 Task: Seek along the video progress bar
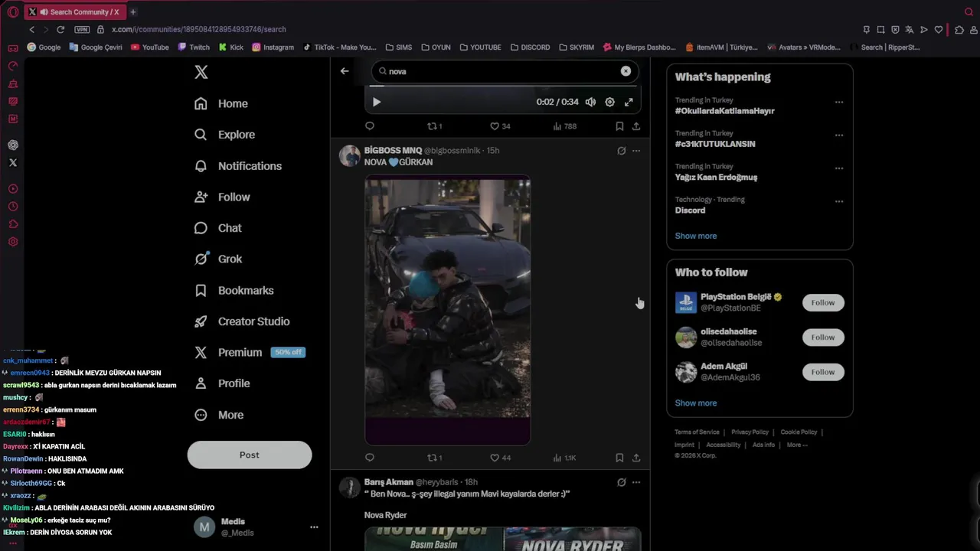502,86
